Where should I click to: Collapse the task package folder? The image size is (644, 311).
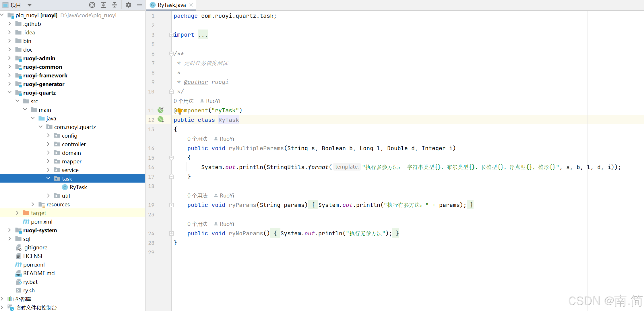[x=48, y=178]
